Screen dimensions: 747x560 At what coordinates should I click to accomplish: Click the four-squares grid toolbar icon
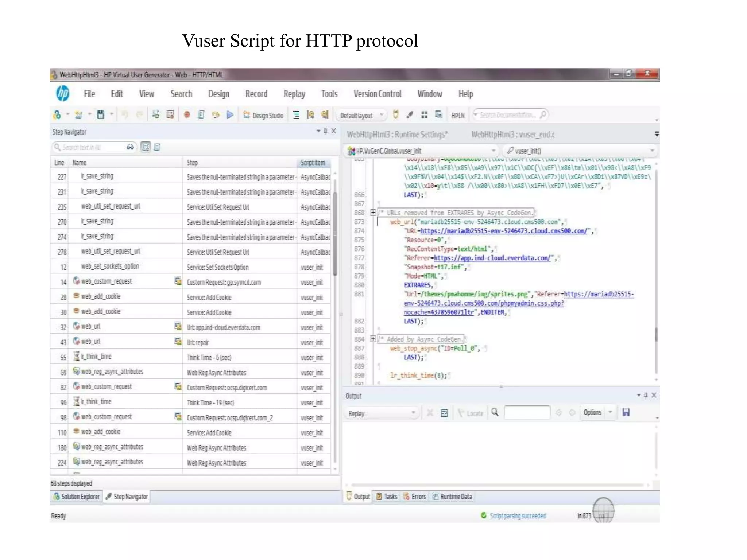click(x=424, y=115)
